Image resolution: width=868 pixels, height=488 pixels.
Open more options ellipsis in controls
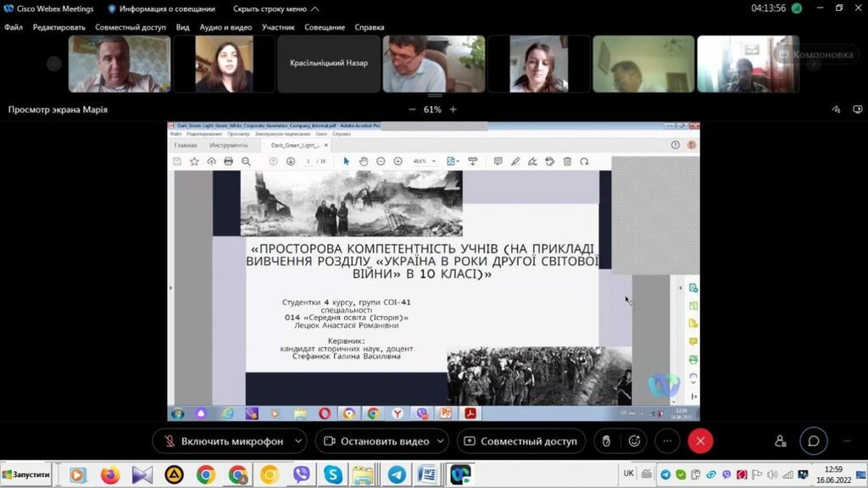(x=668, y=441)
